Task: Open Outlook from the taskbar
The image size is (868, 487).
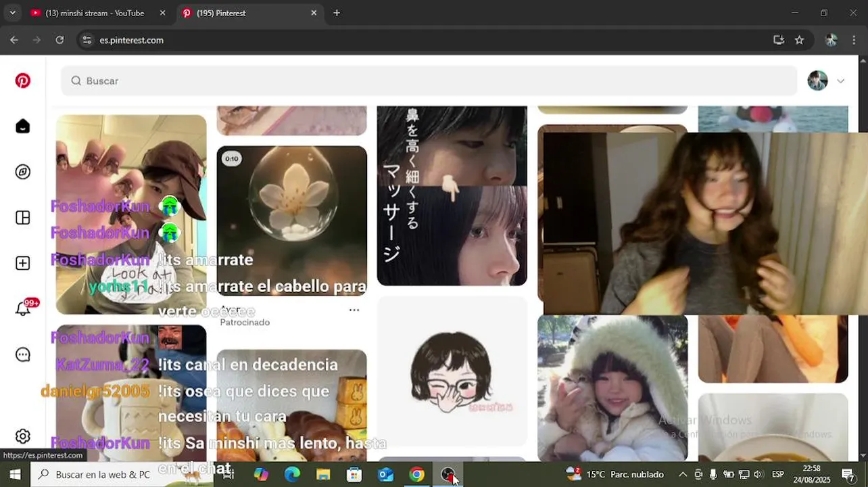Action: pos(385,475)
